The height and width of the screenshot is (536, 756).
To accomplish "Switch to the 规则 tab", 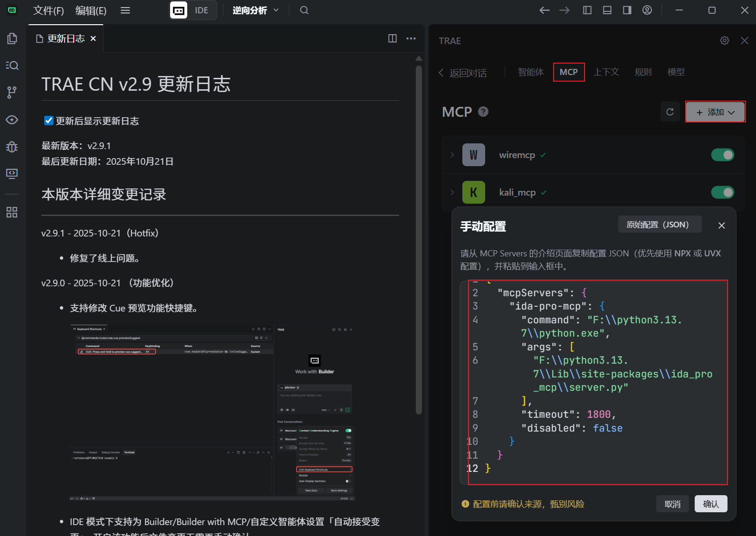I will [x=643, y=72].
